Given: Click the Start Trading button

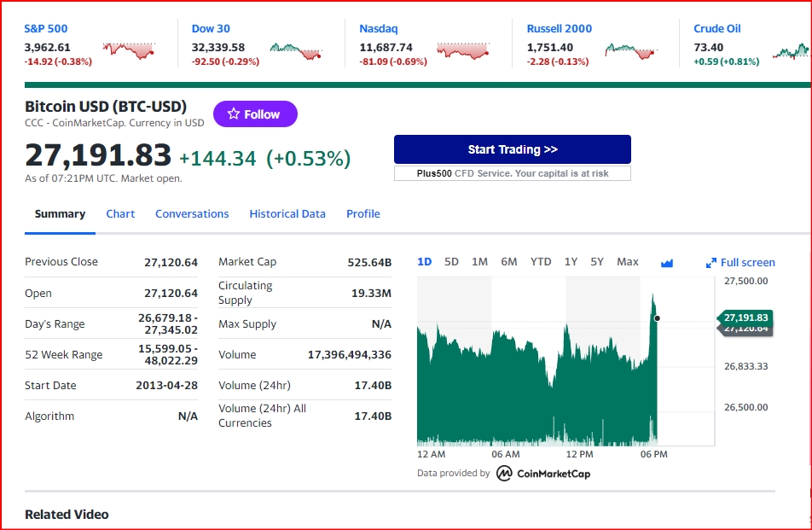Looking at the screenshot, I should [512, 149].
